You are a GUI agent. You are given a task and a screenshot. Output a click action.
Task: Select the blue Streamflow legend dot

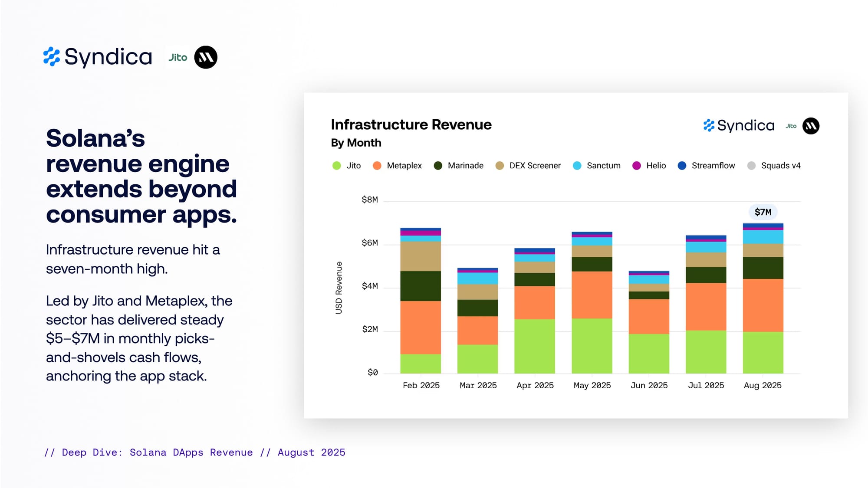(682, 166)
